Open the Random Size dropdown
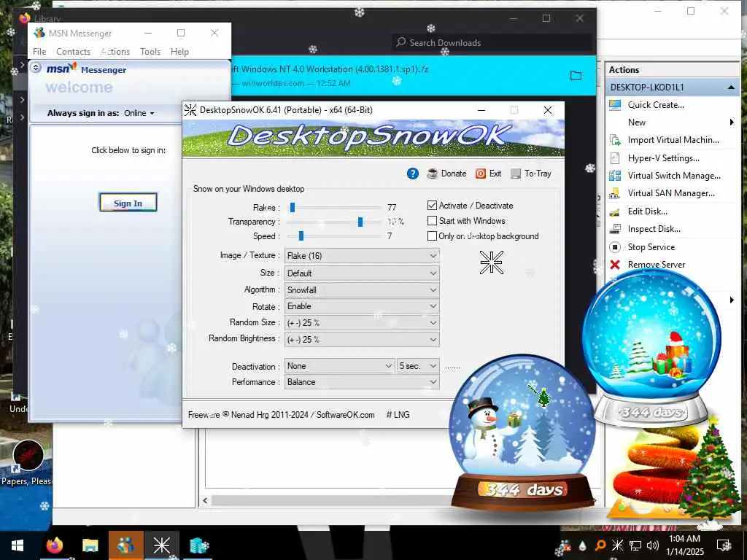Viewport: 747px width, 560px height. 362,323
